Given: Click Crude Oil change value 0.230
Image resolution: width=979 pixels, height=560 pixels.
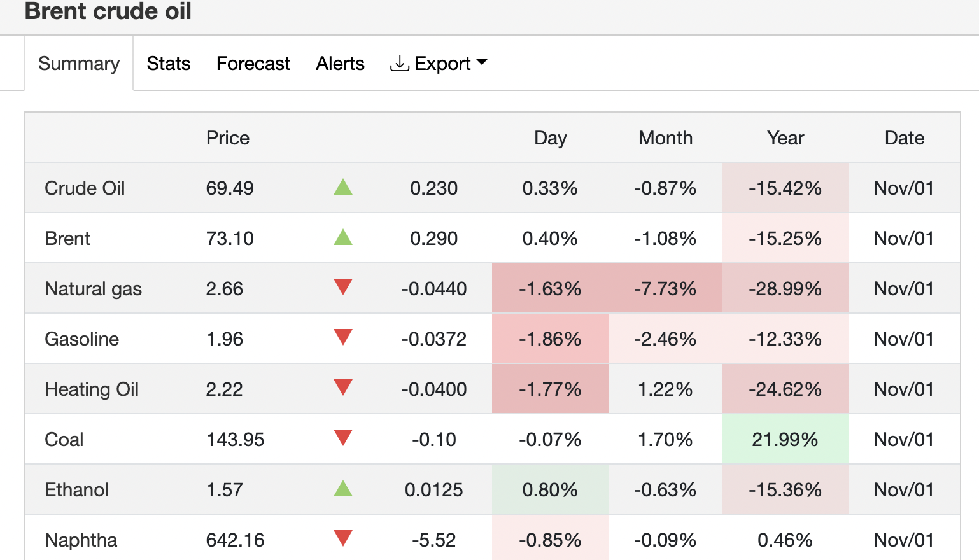Looking at the screenshot, I should coord(434,188).
